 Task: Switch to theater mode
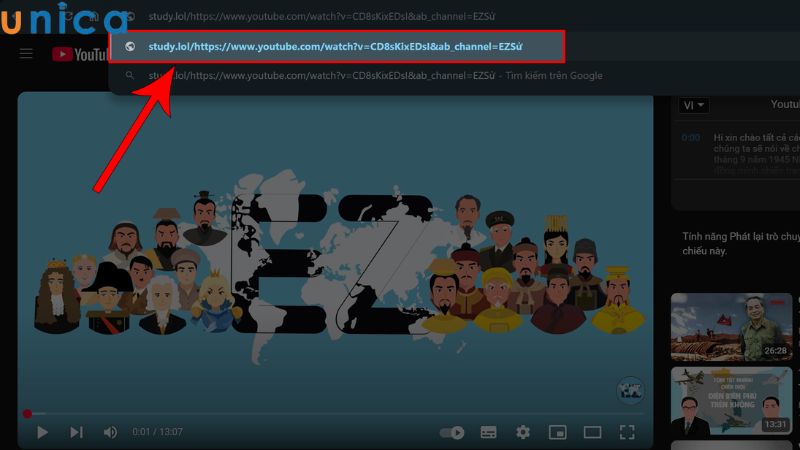point(592,433)
